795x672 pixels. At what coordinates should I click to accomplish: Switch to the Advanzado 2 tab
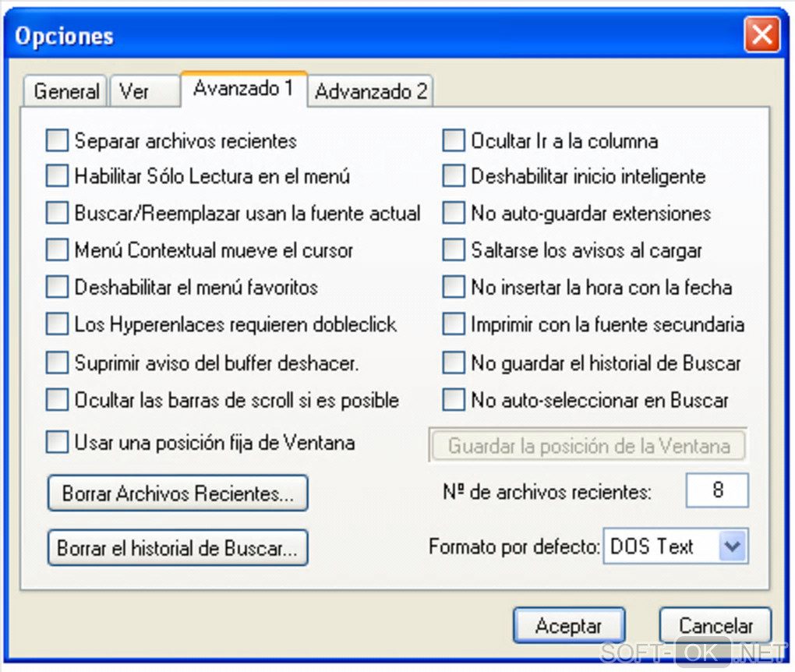click(371, 91)
